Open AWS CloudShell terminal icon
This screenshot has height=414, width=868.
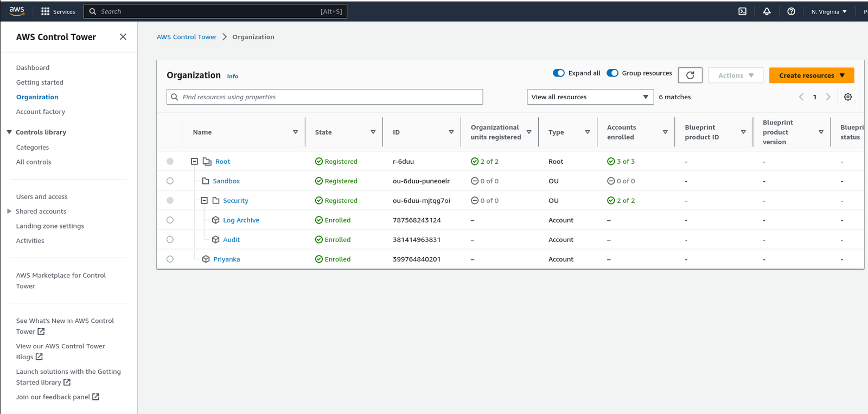[x=742, y=11]
